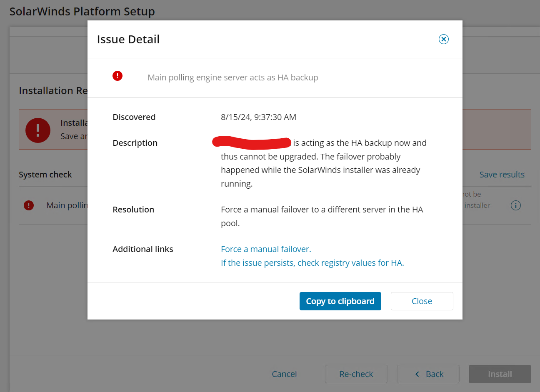This screenshot has width=540, height=392.
Task: Run the Re-check button
Action: pos(356,374)
